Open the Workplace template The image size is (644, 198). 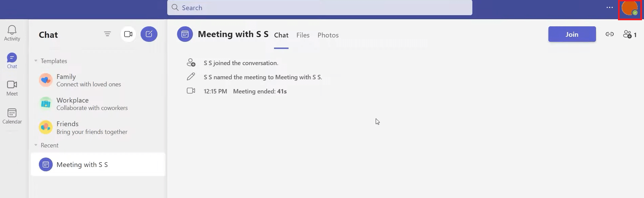tap(98, 104)
